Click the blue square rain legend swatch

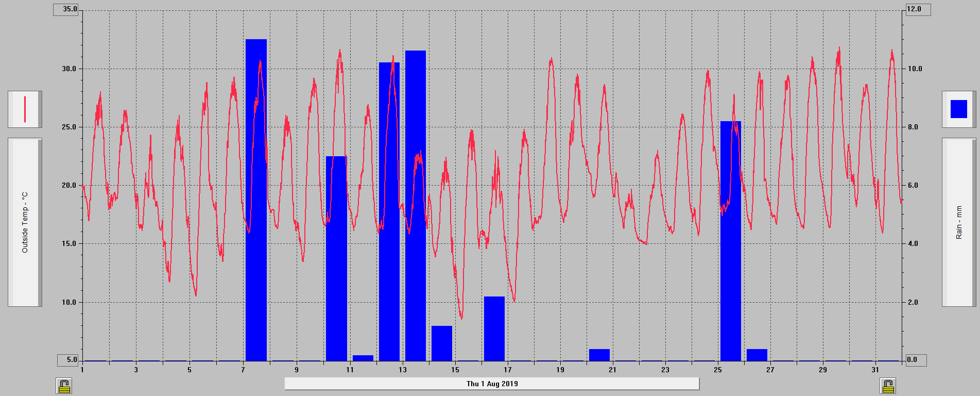pos(958,109)
